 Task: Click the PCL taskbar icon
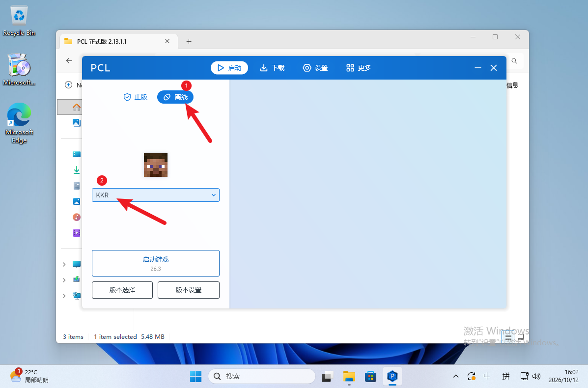point(392,376)
